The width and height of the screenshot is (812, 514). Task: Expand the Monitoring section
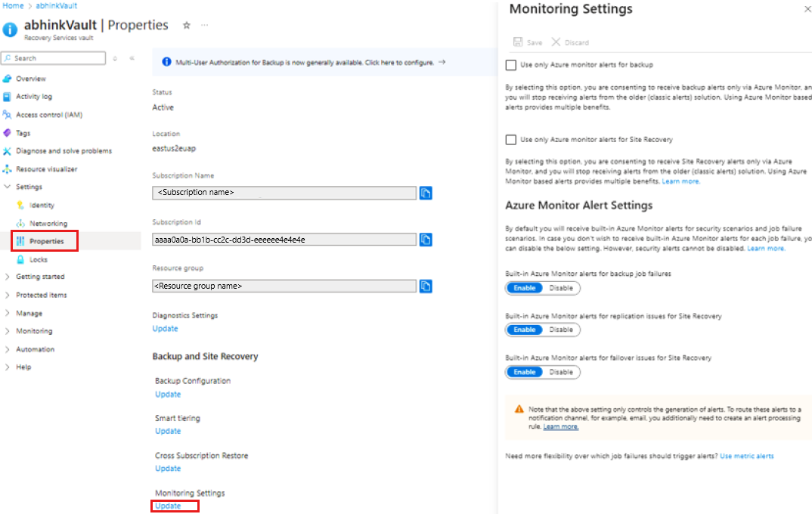(8, 331)
